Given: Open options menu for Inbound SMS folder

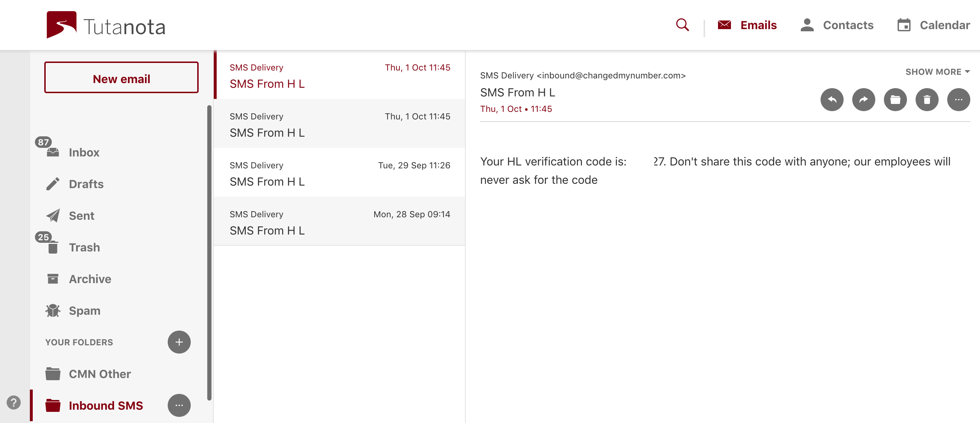Looking at the screenshot, I should [179, 405].
